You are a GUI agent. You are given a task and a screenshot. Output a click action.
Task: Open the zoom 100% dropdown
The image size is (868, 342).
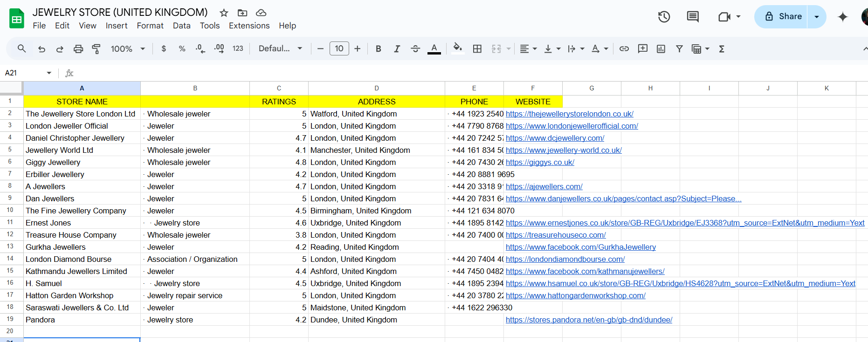point(128,48)
